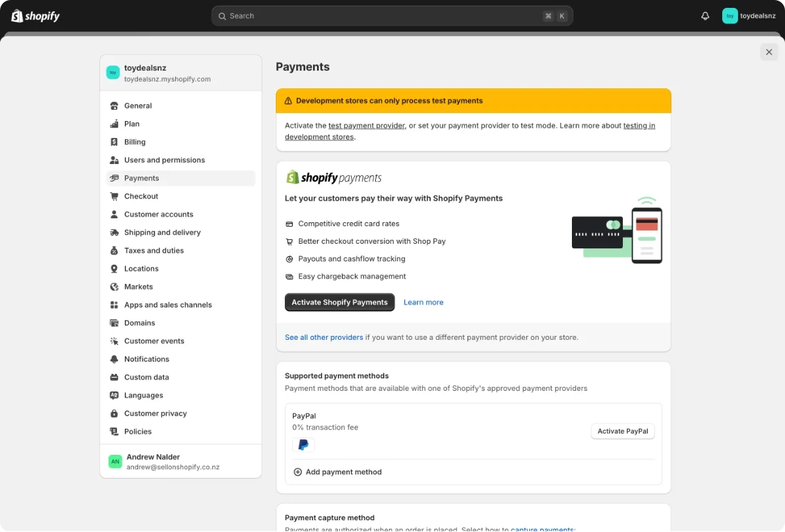The width and height of the screenshot is (785, 532).
Task: Click the Taxes and duties icon
Action: pyautogui.click(x=114, y=250)
